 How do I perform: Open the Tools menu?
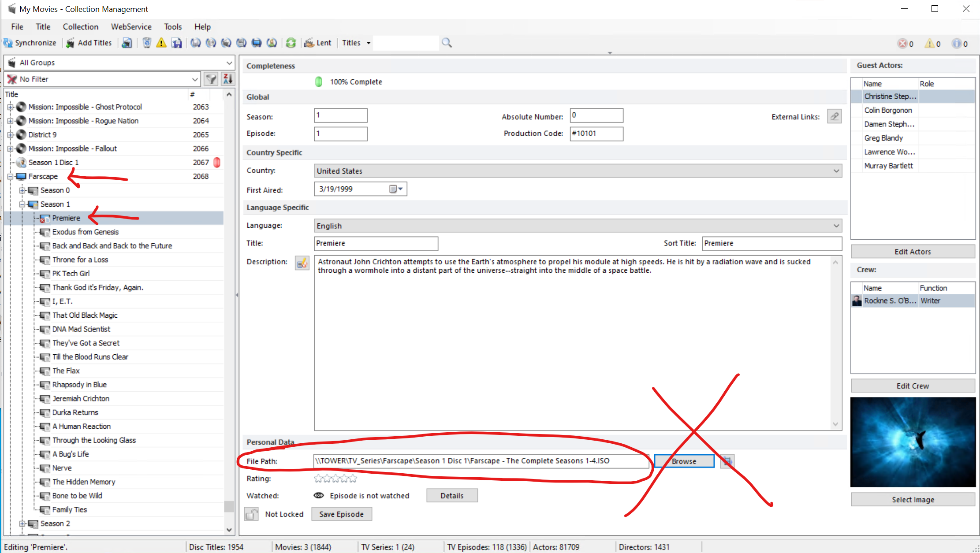[173, 26]
